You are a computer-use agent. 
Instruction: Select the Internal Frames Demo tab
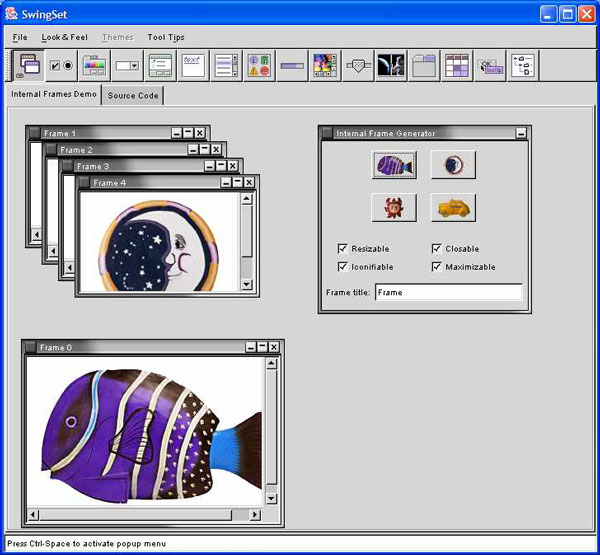click(x=54, y=94)
